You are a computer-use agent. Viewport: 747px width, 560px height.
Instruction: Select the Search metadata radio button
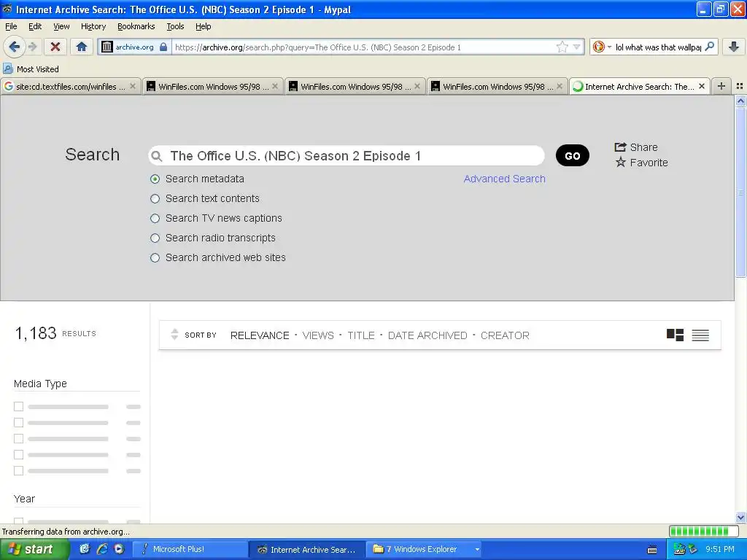155,179
